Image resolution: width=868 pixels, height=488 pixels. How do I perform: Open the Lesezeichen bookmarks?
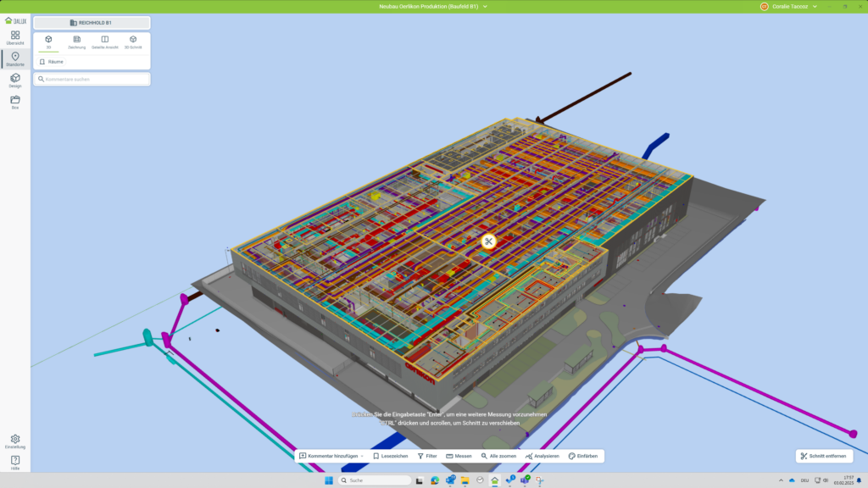click(390, 456)
